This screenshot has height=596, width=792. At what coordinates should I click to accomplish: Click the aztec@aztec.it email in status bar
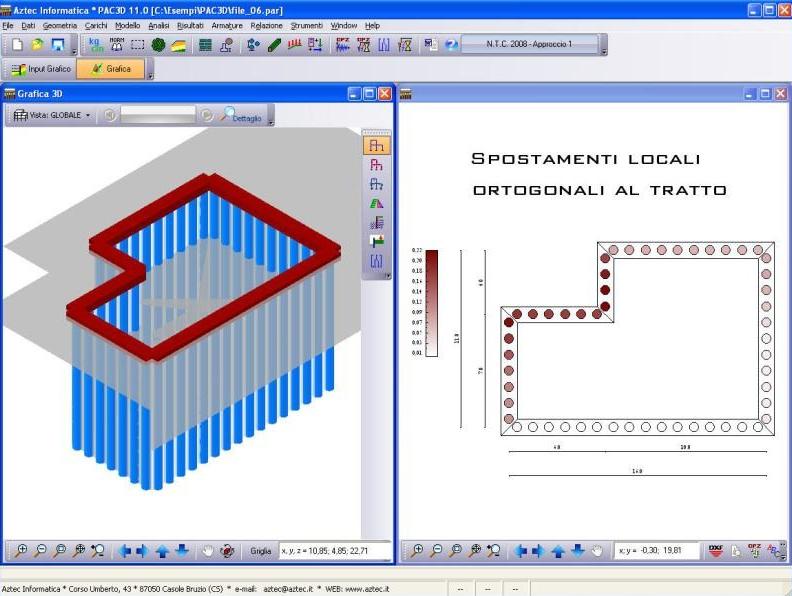tap(285, 589)
